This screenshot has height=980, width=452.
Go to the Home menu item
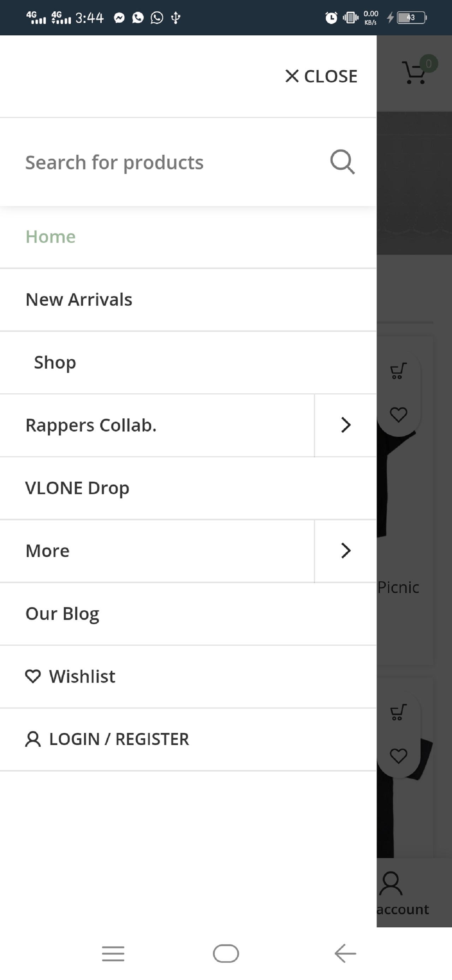click(x=50, y=237)
